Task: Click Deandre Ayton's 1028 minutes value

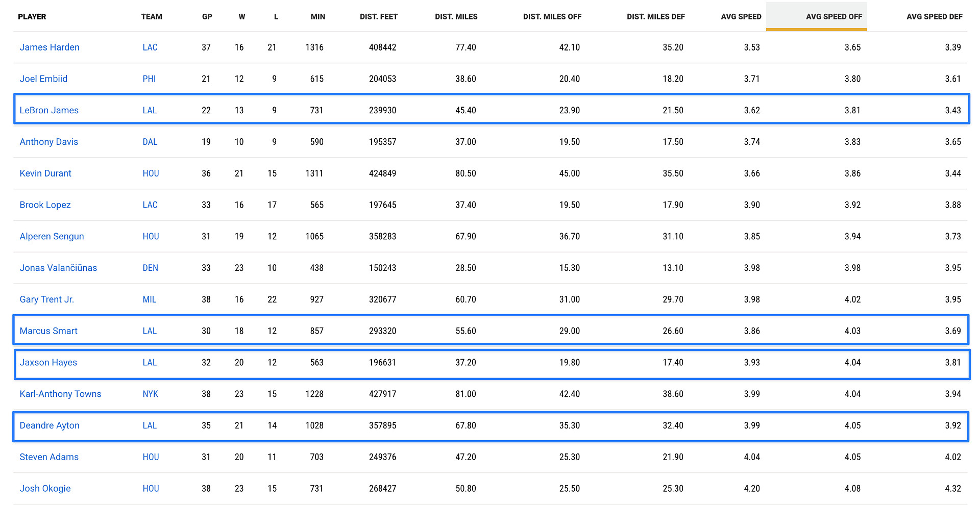Action: pos(314,426)
